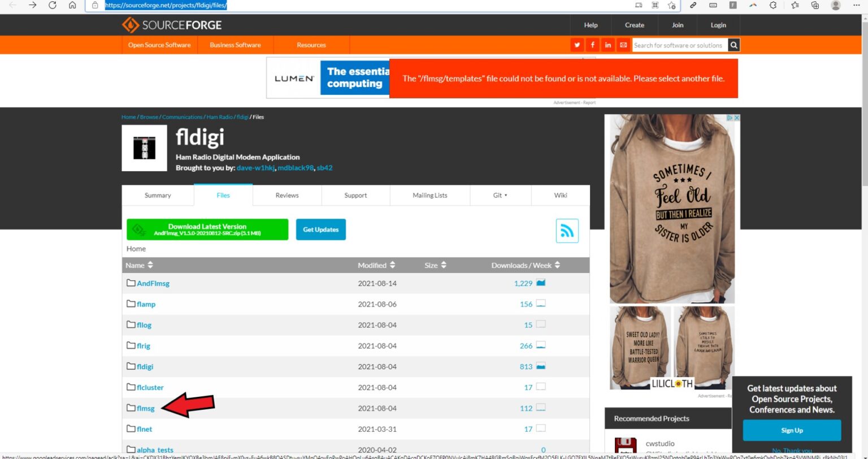Viewport: 868px width, 459px height.
Task: Open the Business Software menu
Action: coord(235,45)
